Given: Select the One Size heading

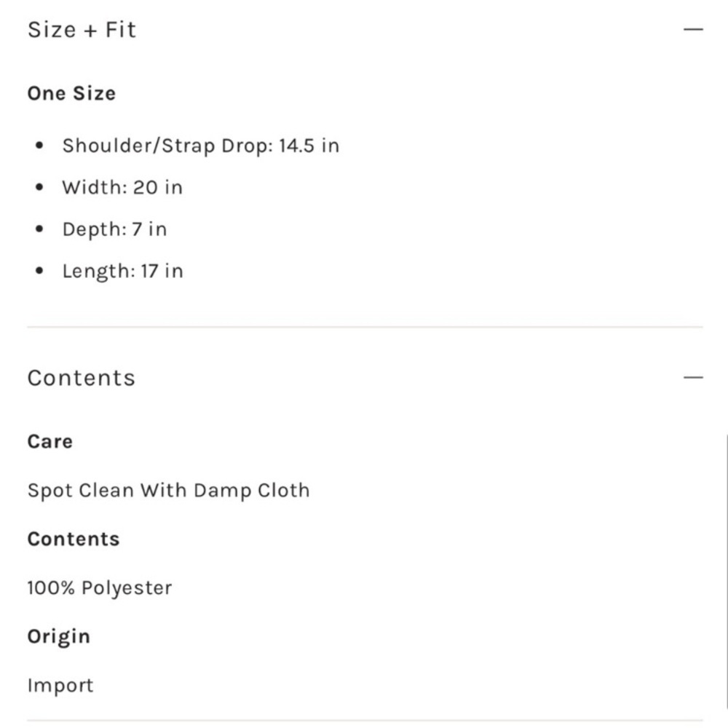Looking at the screenshot, I should [71, 93].
